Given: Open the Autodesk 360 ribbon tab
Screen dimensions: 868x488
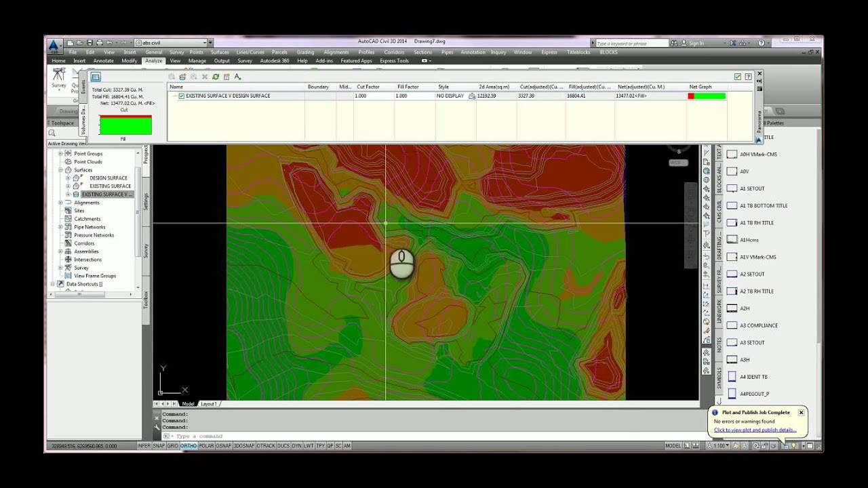Looking at the screenshot, I should 275,61.
